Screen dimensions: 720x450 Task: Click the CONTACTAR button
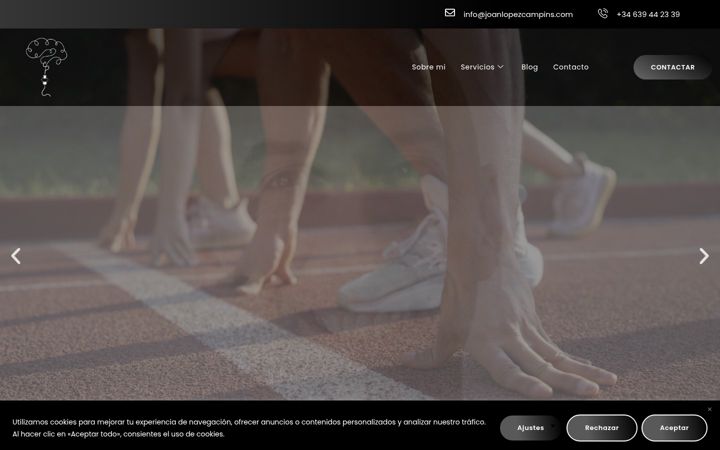pyautogui.click(x=672, y=67)
